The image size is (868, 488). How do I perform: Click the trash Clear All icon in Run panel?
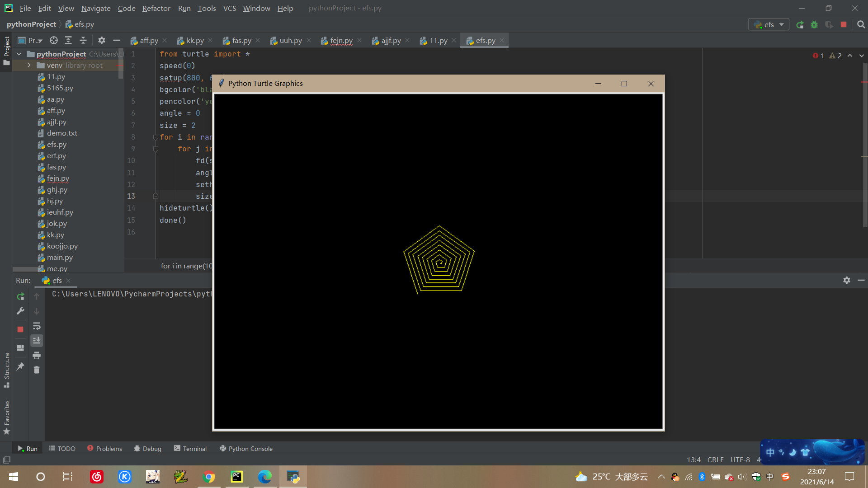(x=37, y=370)
